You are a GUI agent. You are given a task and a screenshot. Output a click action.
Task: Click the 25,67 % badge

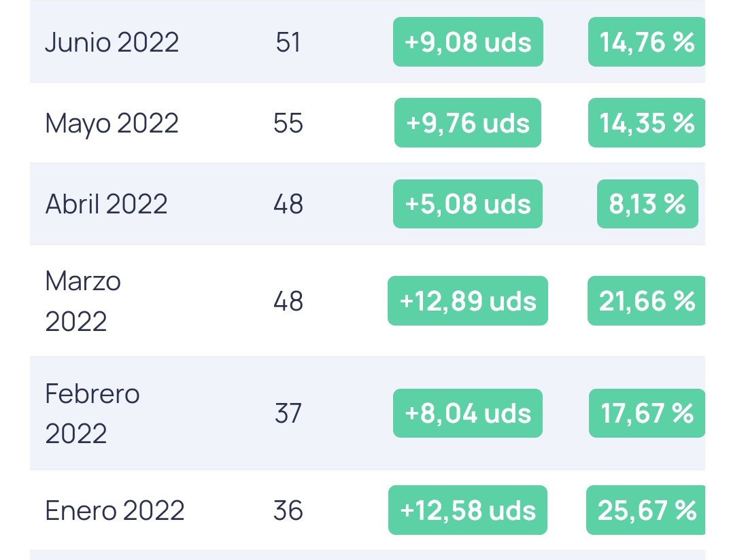click(646, 510)
